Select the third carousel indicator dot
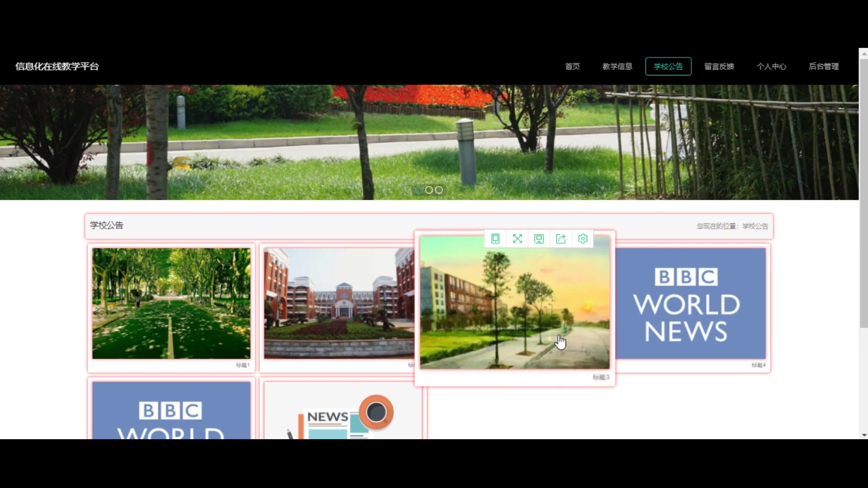The image size is (868, 488). pyautogui.click(x=439, y=190)
